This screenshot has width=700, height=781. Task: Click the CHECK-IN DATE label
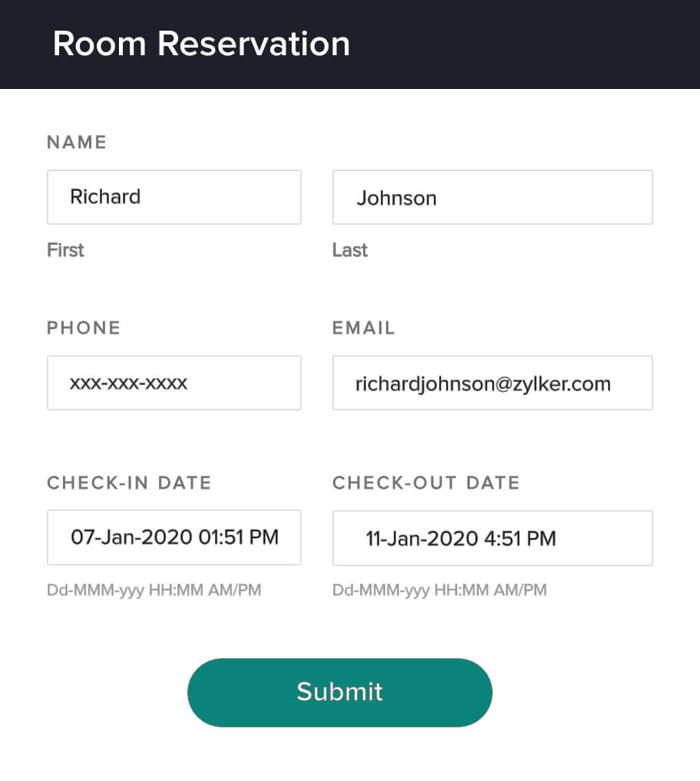point(129,483)
